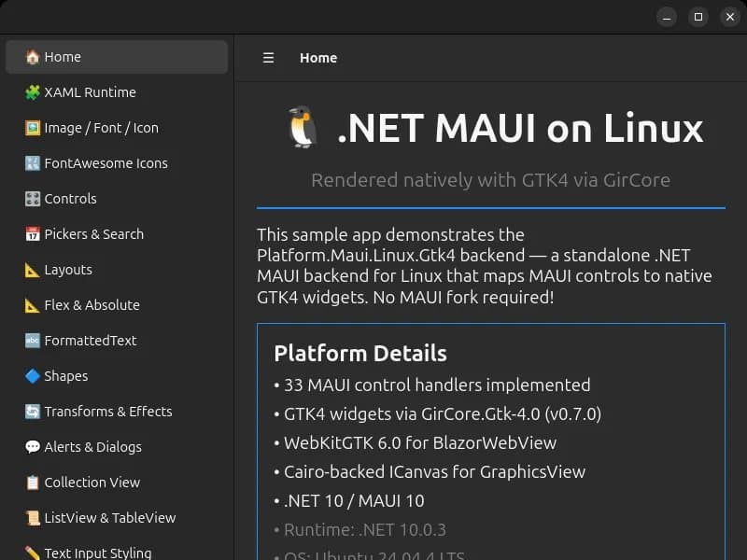Viewport: 747px width, 560px height.
Task: Select the Text Input Styling page
Action: (96, 552)
